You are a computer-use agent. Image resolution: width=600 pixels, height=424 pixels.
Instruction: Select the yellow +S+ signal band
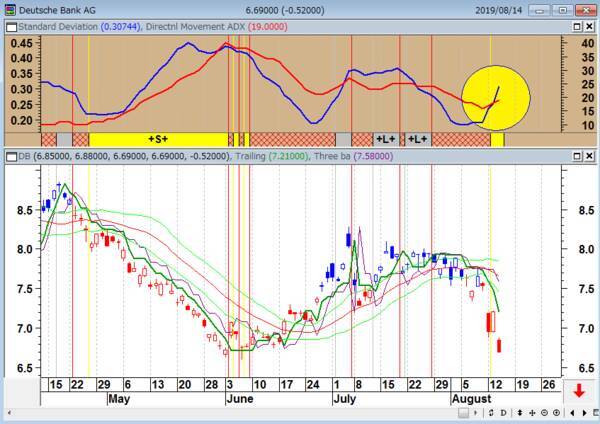[x=158, y=139]
